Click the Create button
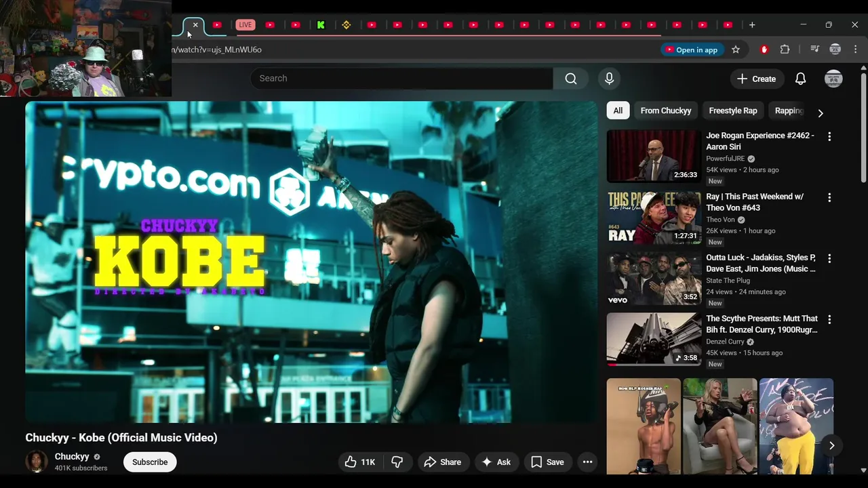 point(756,79)
